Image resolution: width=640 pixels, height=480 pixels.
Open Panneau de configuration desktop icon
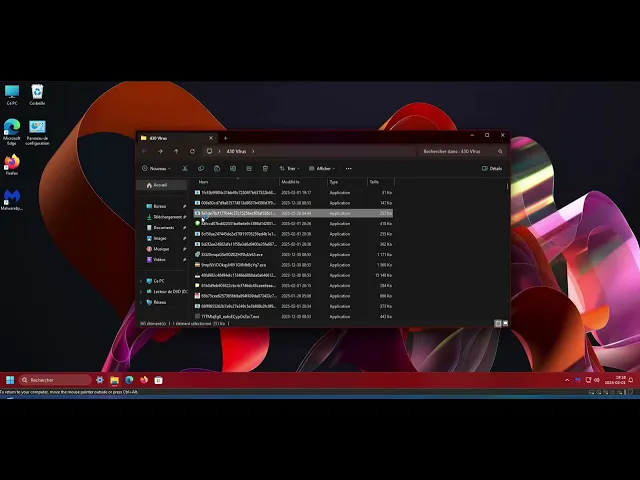[x=37, y=132]
